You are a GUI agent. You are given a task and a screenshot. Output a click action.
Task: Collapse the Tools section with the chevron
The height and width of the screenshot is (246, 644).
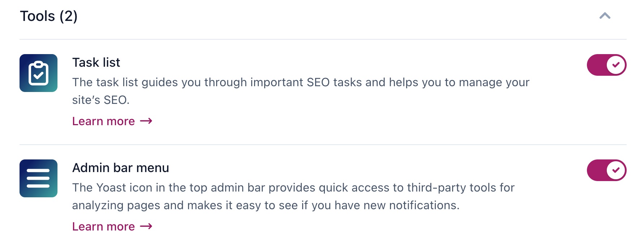(x=605, y=16)
